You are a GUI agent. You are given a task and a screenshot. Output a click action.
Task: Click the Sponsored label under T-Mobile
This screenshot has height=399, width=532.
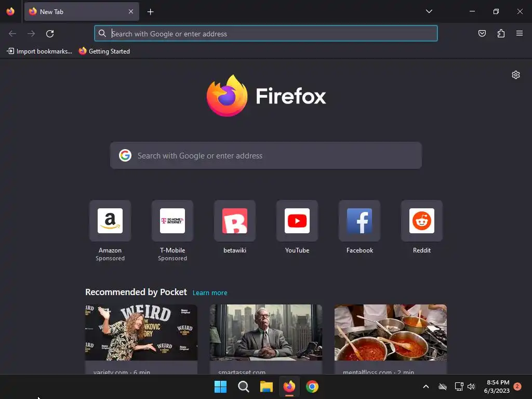[x=172, y=258]
